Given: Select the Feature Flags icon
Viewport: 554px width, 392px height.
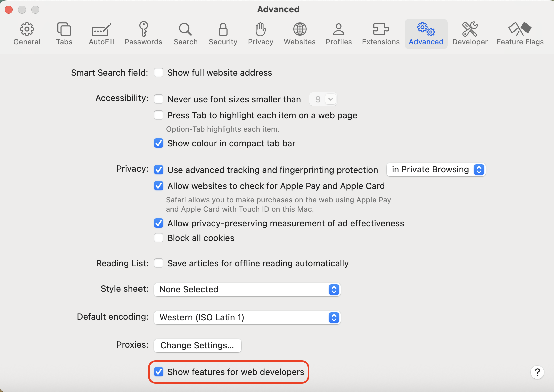Looking at the screenshot, I should 519,33.
